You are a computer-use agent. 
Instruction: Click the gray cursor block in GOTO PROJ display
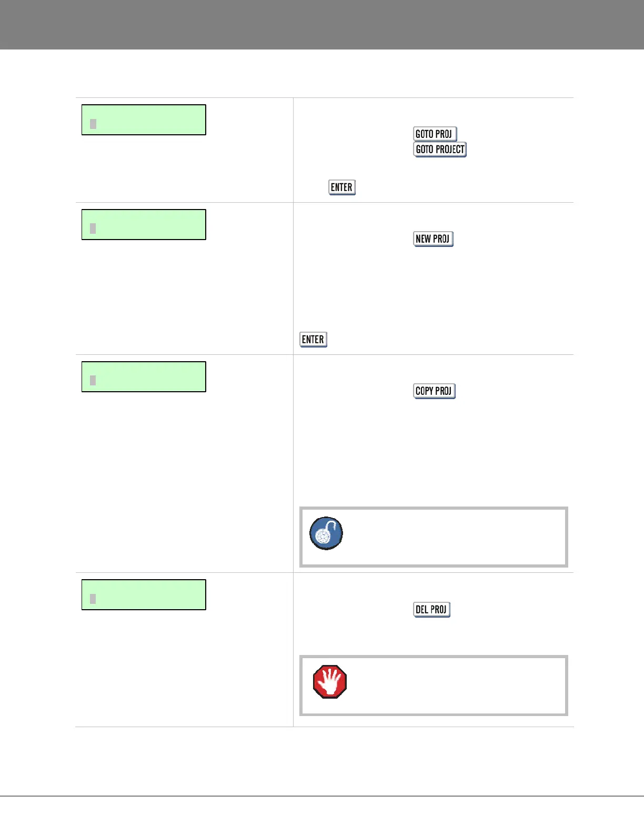click(93, 124)
